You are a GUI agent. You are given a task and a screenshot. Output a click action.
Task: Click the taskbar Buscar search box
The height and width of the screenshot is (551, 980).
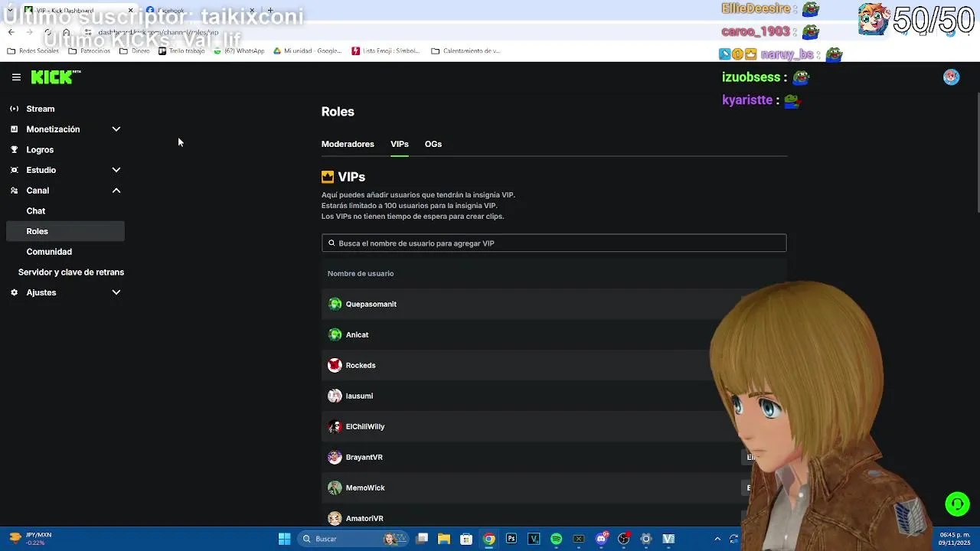[x=353, y=539]
